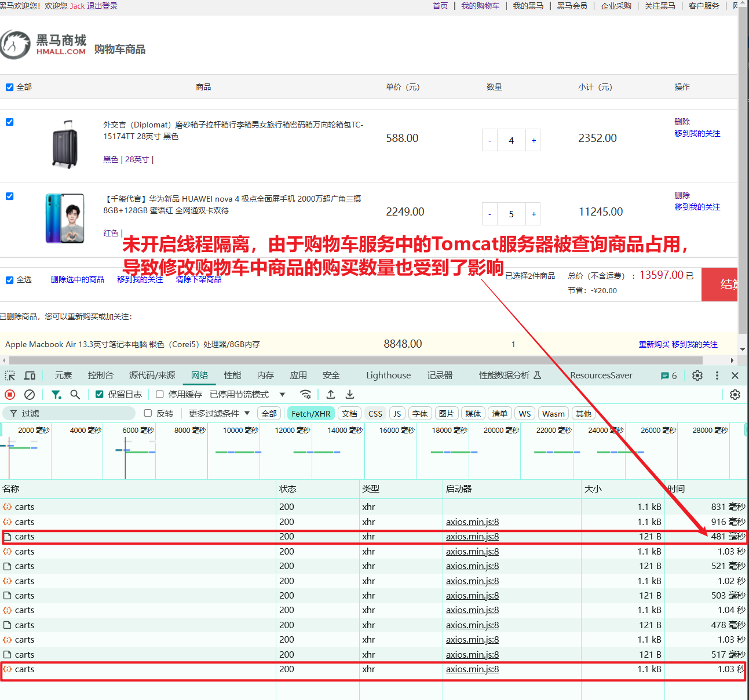Image resolution: width=749 pixels, height=700 pixels.
Task: Click the inspect element picker icon
Action: [10, 375]
